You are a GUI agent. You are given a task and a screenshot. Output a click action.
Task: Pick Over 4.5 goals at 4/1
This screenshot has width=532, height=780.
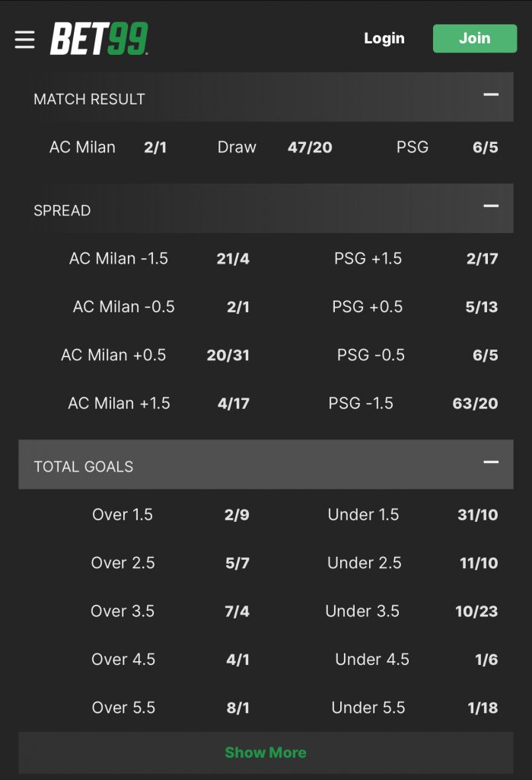[x=170, y=660]
